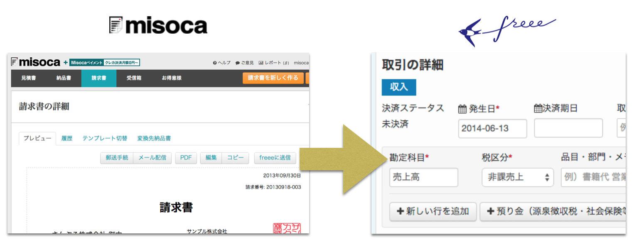Viewport: 644px width, 245px height.
Task: Go to the 見積書 navigation tab
Action: [29, 78]
